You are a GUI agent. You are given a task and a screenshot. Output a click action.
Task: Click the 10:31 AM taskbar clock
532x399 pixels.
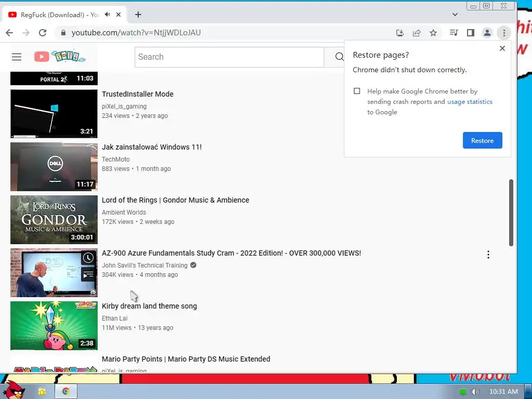pyautogui.click(x=503, y=392)
